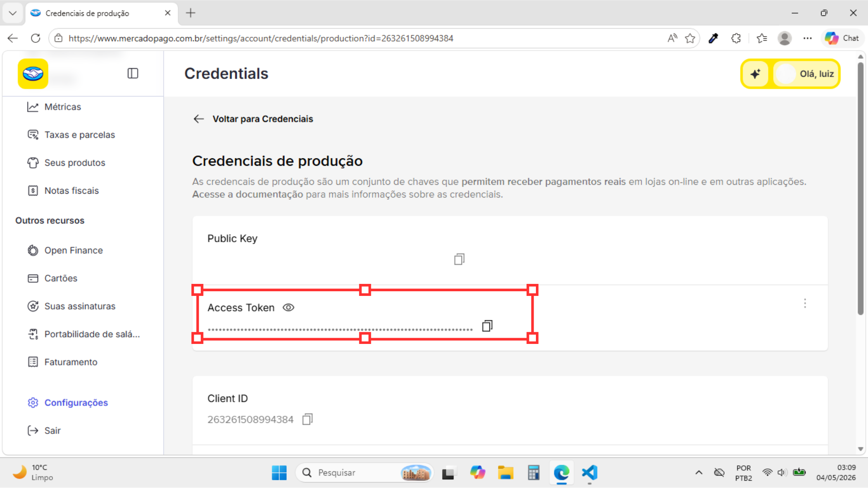This screenshot has height=488, width=868.
Task: Open Open Finance in the sidebar
Action: (65, 250)
